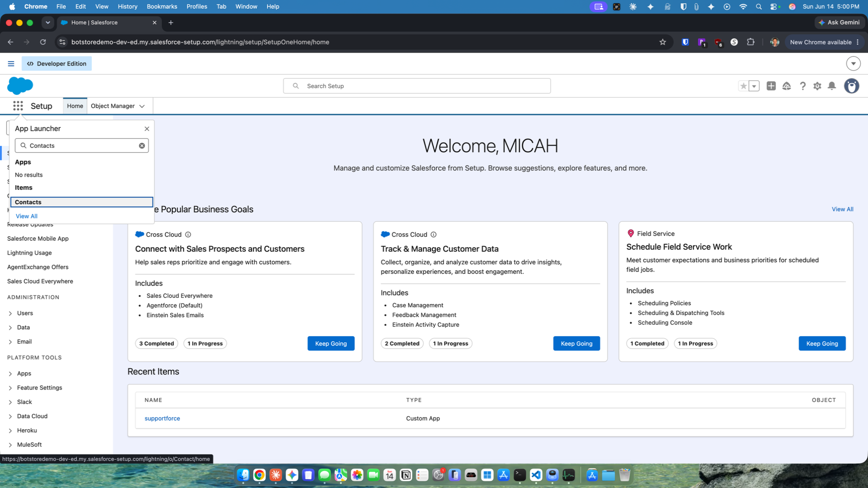
Task: Click the Developer Edition button
Action: (x=57, y=64)
